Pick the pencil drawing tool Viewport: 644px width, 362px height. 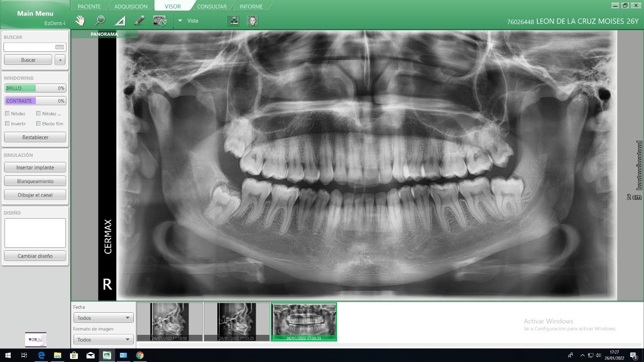pos(139,21)
